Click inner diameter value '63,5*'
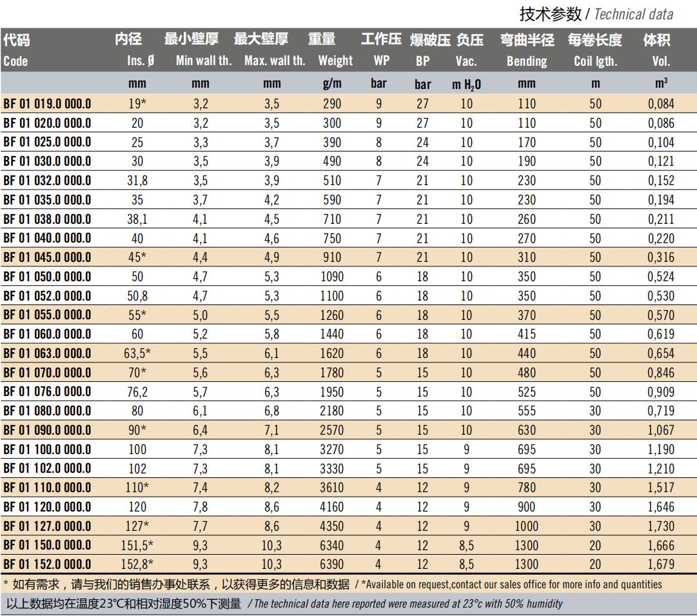 [137, 353]
